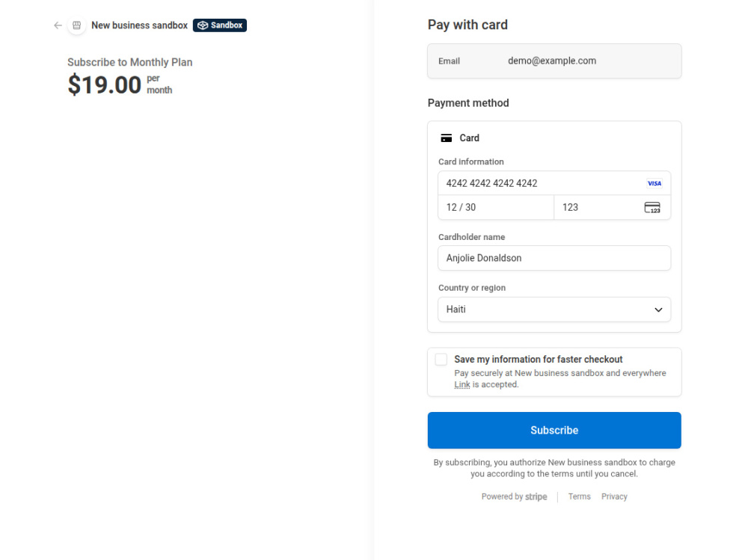Viewport: 748px width, 560px height.
Task: Open the Privacy link
Action: [614, 496]
